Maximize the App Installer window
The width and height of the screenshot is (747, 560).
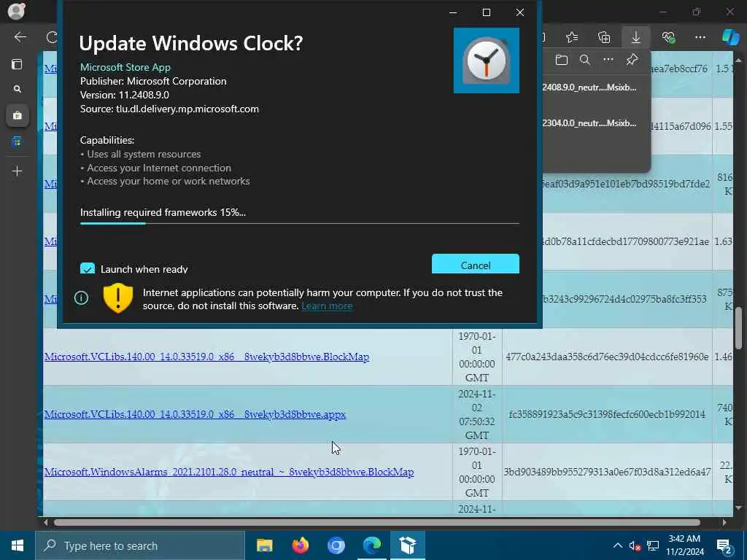(487, 12)
